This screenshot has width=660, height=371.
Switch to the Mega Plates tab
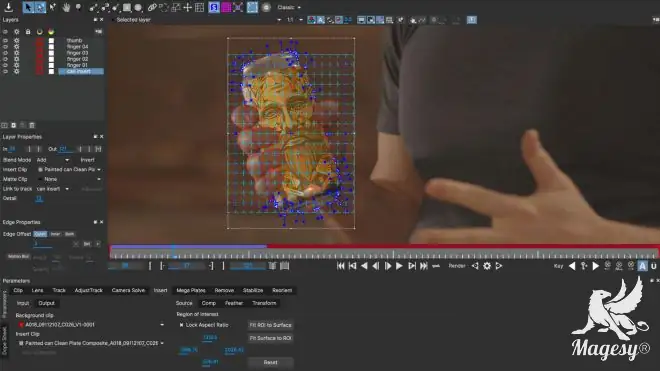point(191,290)
